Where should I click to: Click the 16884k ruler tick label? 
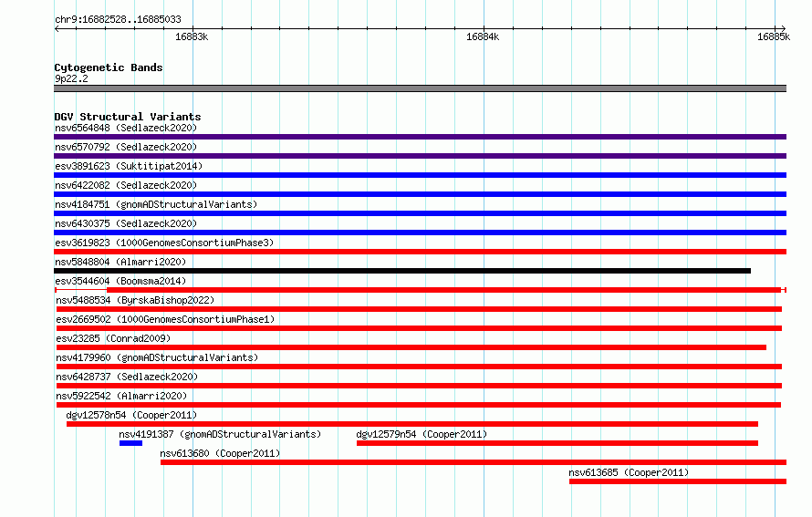point(483,36)
